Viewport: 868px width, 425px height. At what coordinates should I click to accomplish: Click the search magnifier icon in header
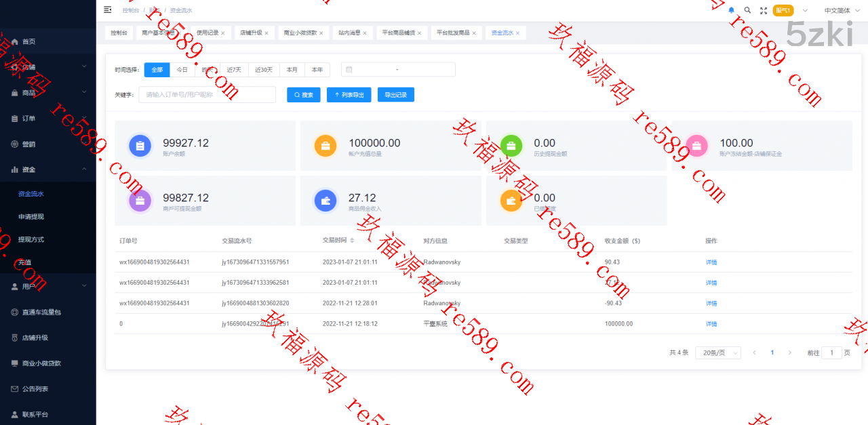(x=747, y=10)
